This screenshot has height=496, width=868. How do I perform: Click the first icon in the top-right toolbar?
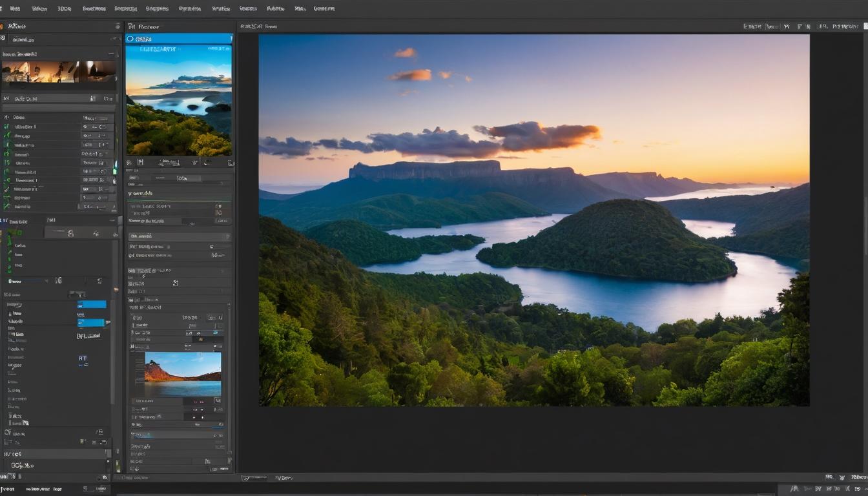[x=752, y=26]
